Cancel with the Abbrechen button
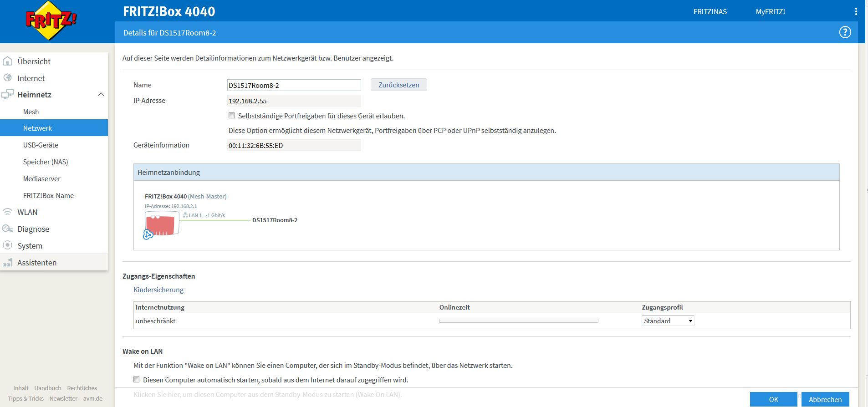The image size is (868, 407). 825,399
